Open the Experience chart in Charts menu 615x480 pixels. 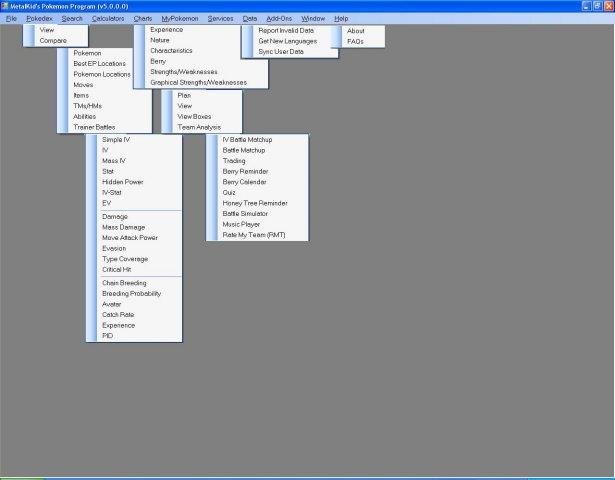(167, 29)
